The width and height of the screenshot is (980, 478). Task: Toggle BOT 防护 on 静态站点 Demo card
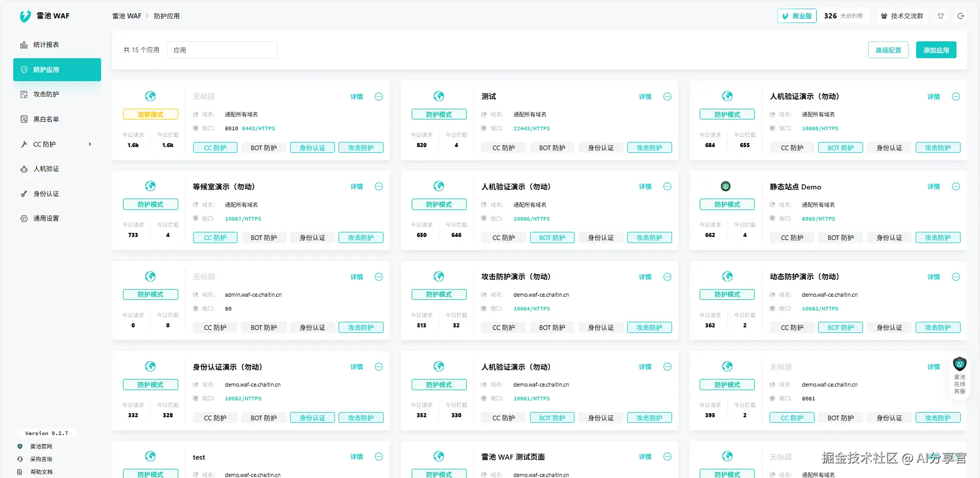tap(840, 237)
